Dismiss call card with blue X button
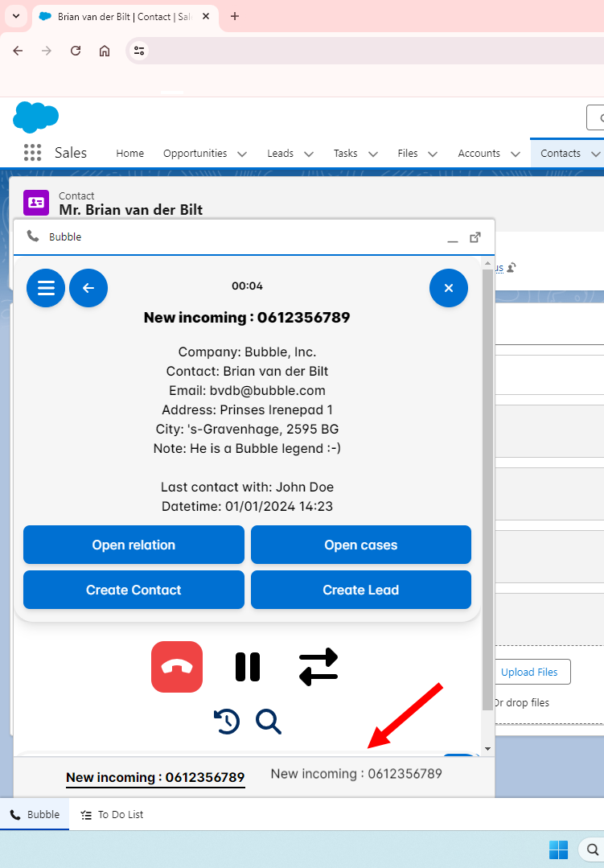604x868 pixels. [449, 288]
